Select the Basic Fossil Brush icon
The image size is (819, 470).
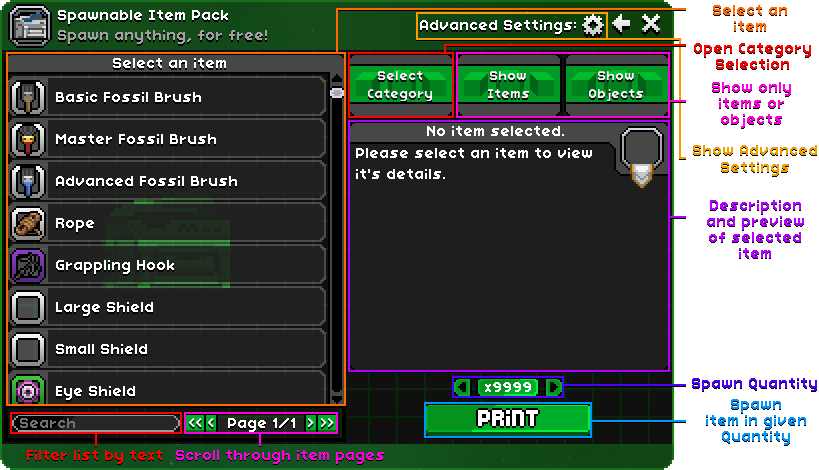coord(28,97)
